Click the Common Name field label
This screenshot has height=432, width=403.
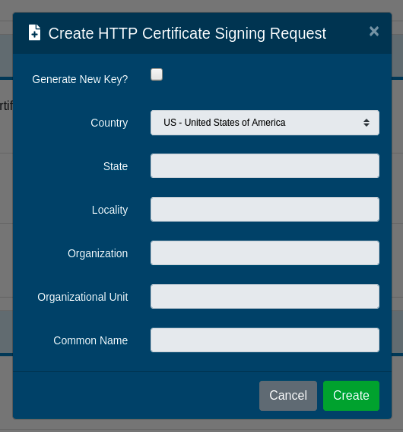click(x=91, y=340)
